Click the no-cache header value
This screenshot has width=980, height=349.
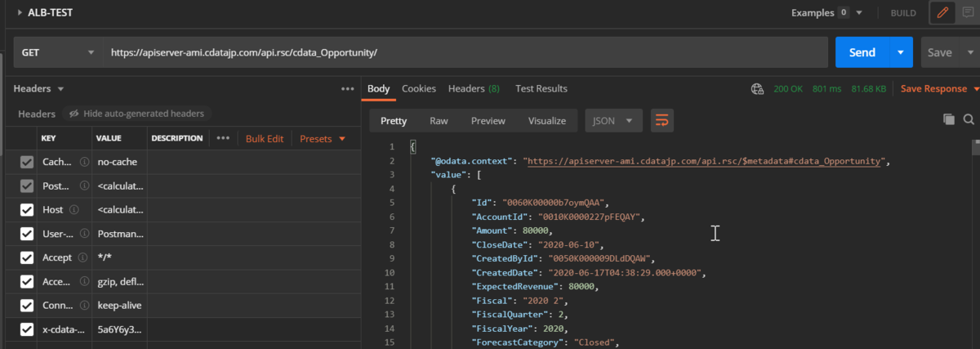tap(118, 162)
